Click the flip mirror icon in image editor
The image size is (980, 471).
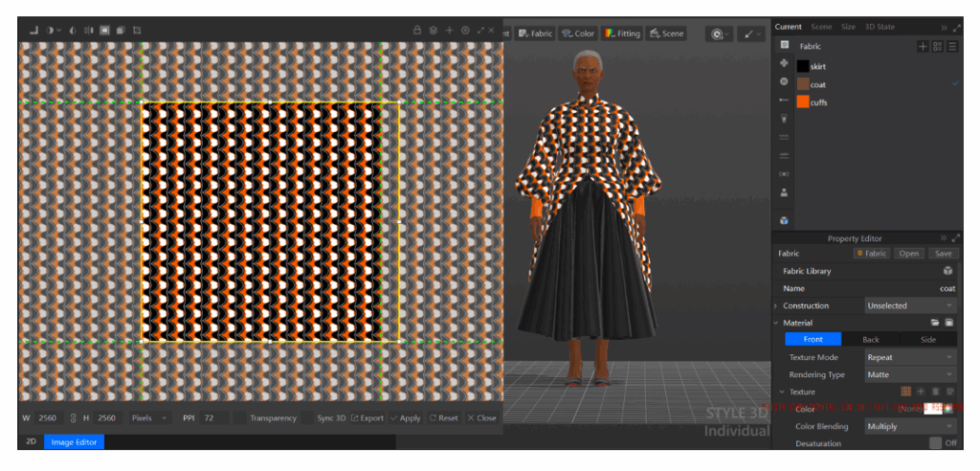88,30
